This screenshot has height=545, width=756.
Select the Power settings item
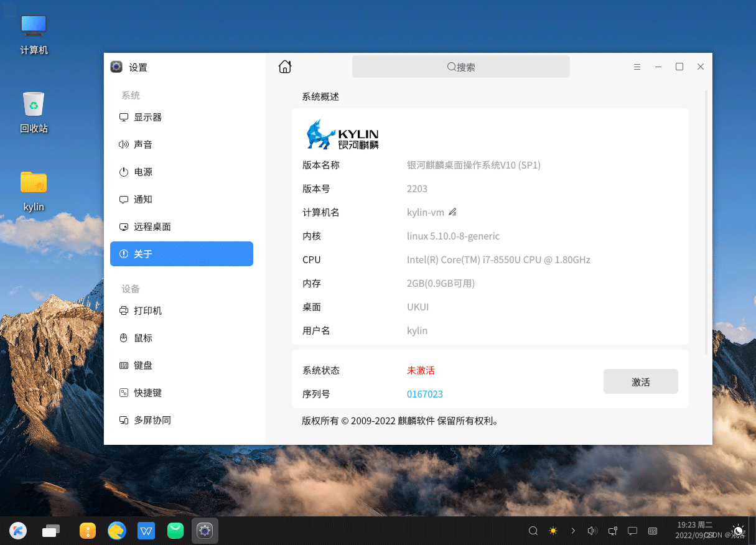144,172
